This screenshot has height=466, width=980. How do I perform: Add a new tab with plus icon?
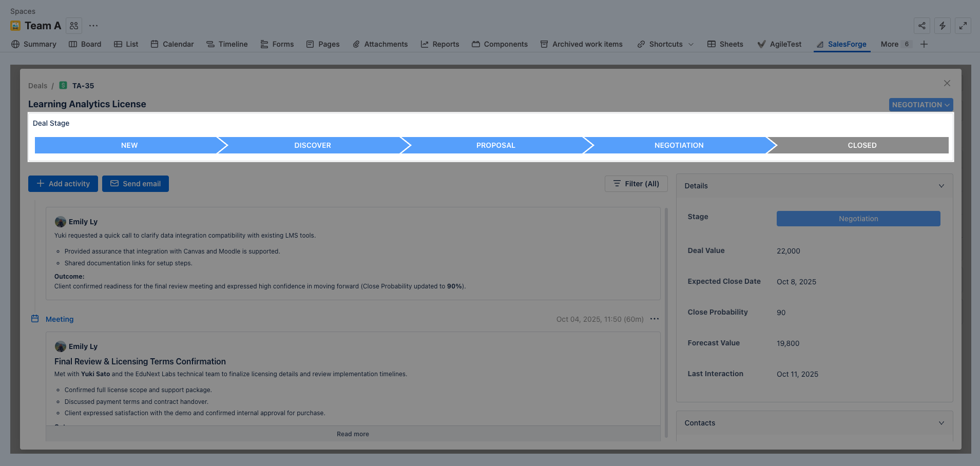click(924, 44)
